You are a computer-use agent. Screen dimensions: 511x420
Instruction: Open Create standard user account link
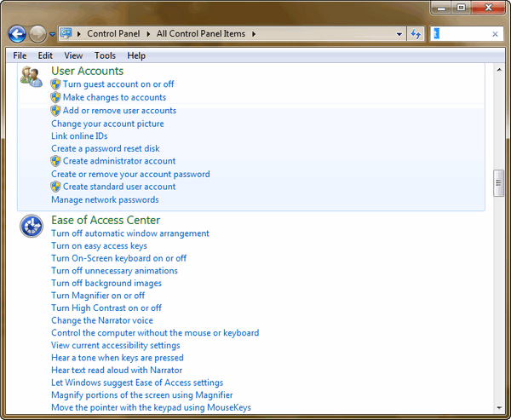[119, 187]
